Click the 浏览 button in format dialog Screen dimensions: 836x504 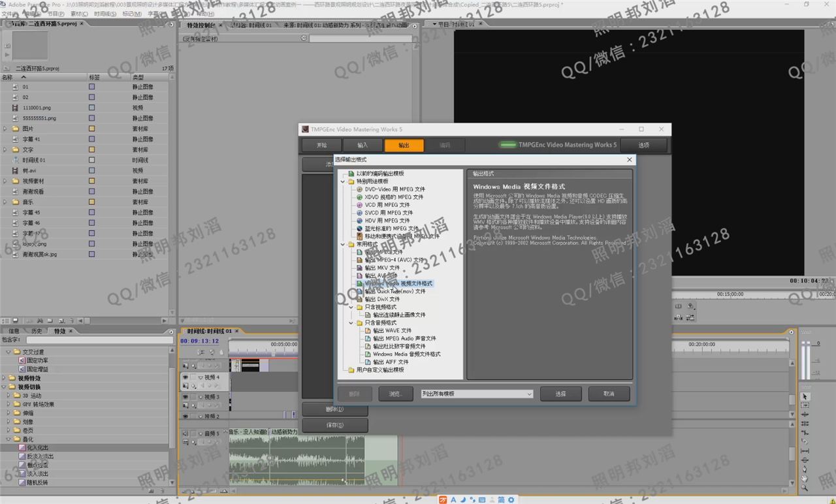pyautogui.click(x=394, y=394)
